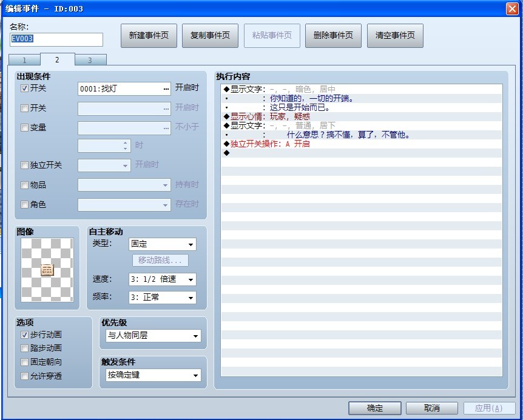Select the 独立开关操作 A 开启 command
Screen dimensions: 523x420
tap(362, 144)
